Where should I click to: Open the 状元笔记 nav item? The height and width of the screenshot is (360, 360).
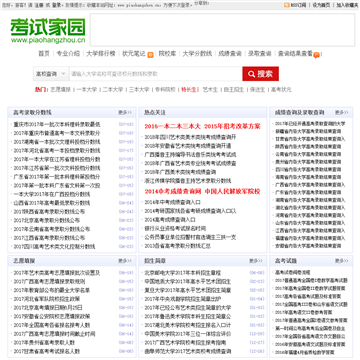(134, 53)
